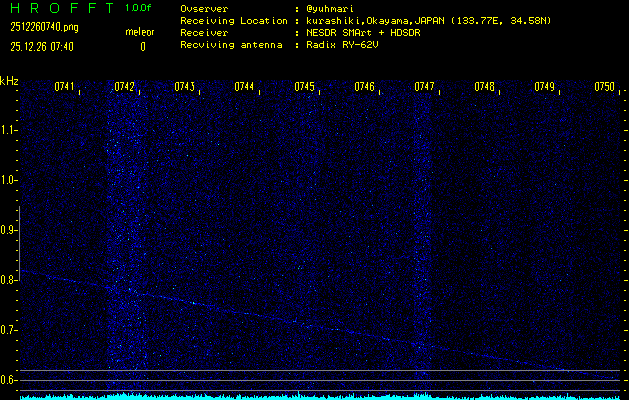
Task: Select the 1.1 frequency axis label
Action: pyautogui.click(x=9, y=130)
